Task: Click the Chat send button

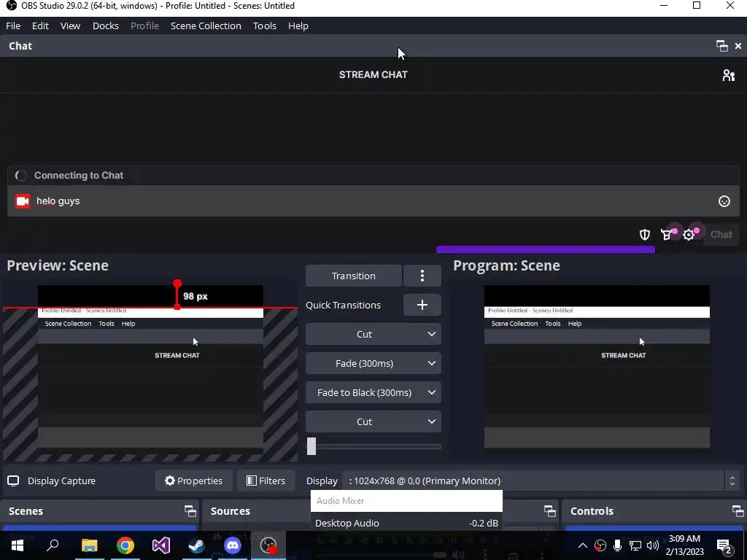Action: (721, 234)
